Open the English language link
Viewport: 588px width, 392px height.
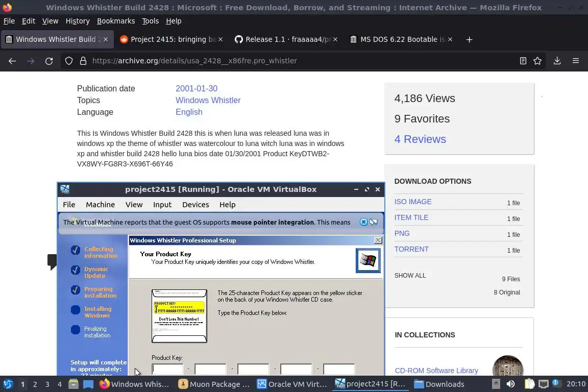[x=189, y=112]
